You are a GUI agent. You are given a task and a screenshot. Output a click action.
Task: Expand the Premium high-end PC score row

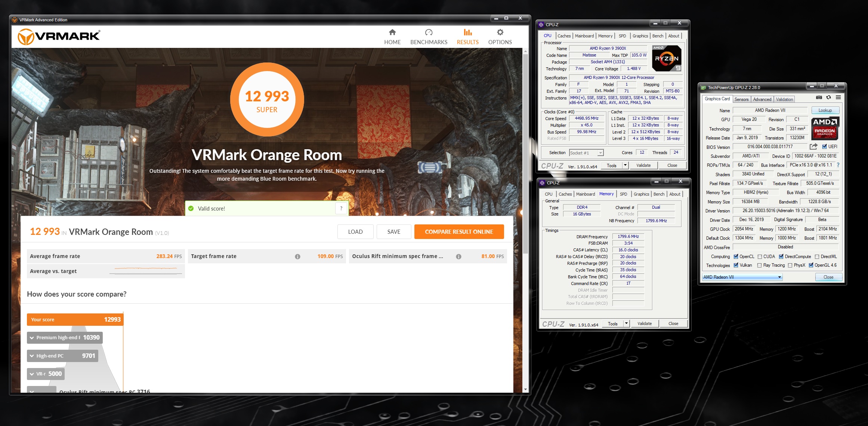(65, 337)
